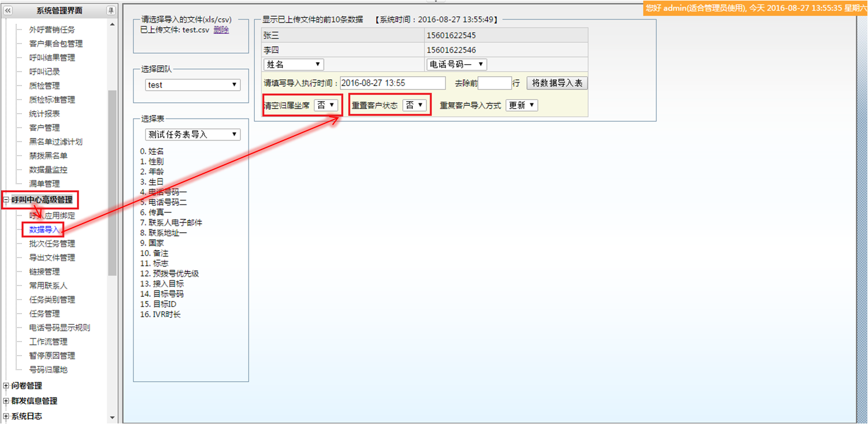The height and width of the screenshot is (424, 868).
Task: Open the 姓名 column mapping dropdown
Action: click(294, 65)
